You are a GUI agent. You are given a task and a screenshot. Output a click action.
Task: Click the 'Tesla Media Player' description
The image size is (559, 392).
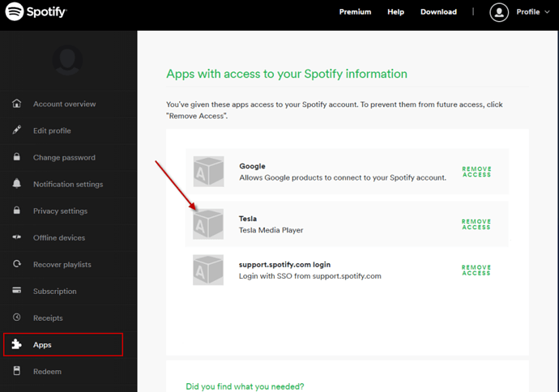271,230
